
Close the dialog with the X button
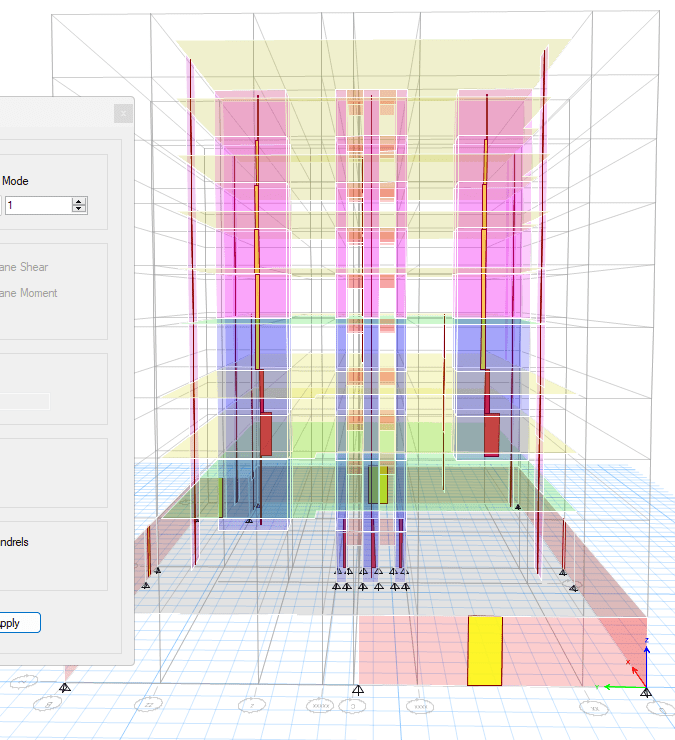point(123,113)
